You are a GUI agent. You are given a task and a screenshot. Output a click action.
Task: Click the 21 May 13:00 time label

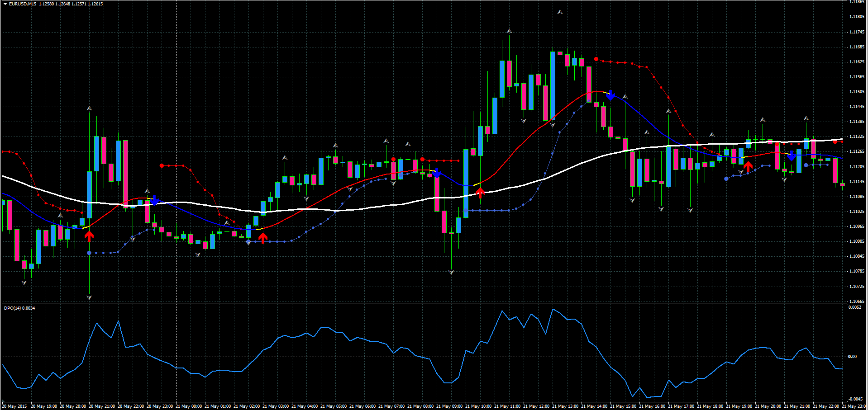(565, 406)
